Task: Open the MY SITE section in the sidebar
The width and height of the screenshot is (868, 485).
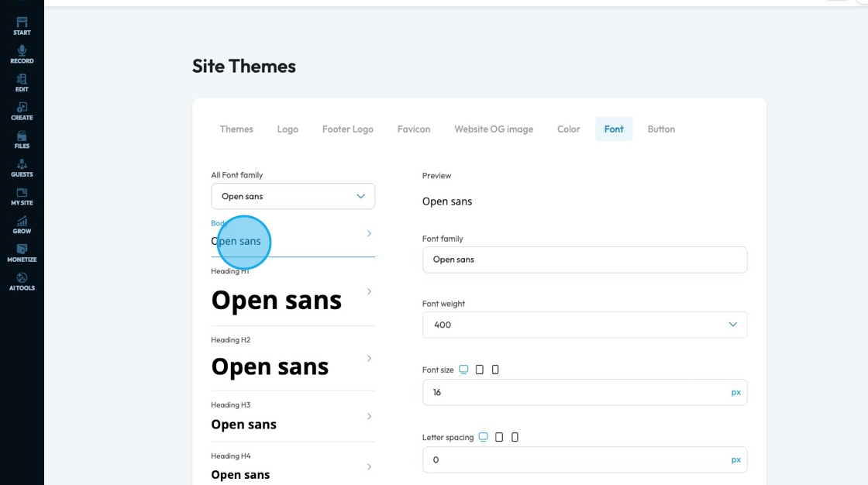Action: pos(22,196)
